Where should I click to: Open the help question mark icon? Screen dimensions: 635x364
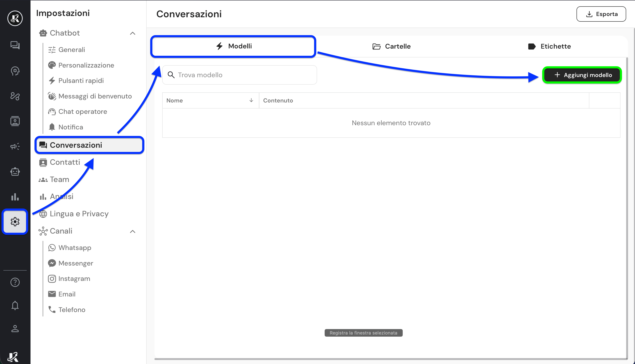click(15, 282)
